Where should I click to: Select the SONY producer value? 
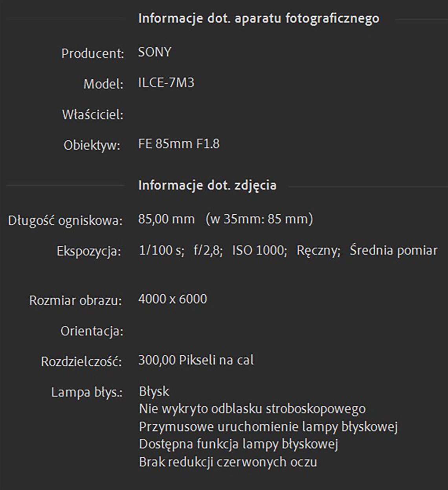tap(154, 52)
